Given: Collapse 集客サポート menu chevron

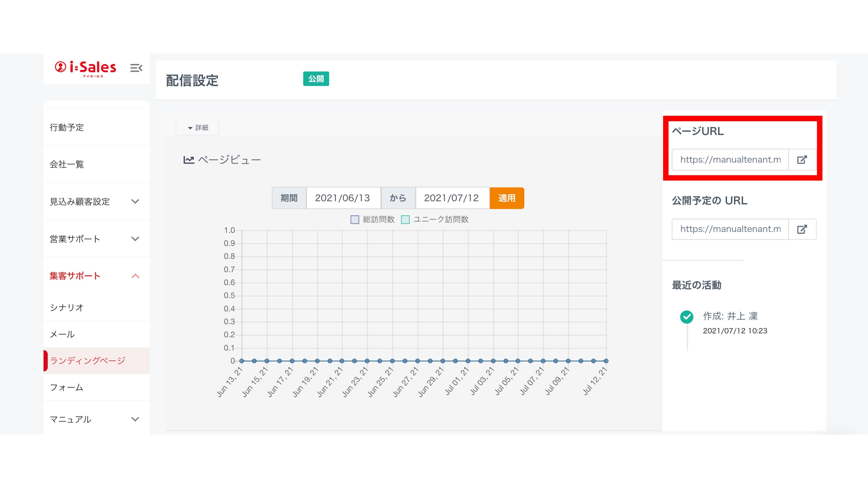Looking at the screenshot, I should click(135, 276).
